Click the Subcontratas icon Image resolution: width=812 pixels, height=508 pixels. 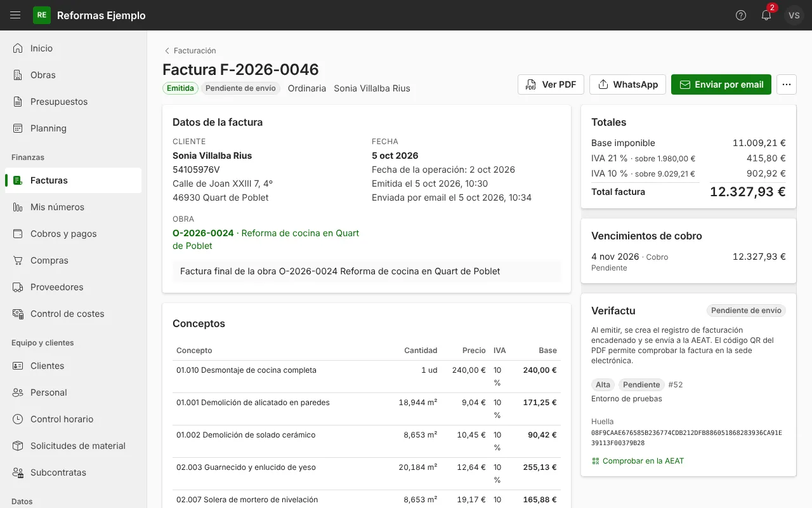(18, 472)
